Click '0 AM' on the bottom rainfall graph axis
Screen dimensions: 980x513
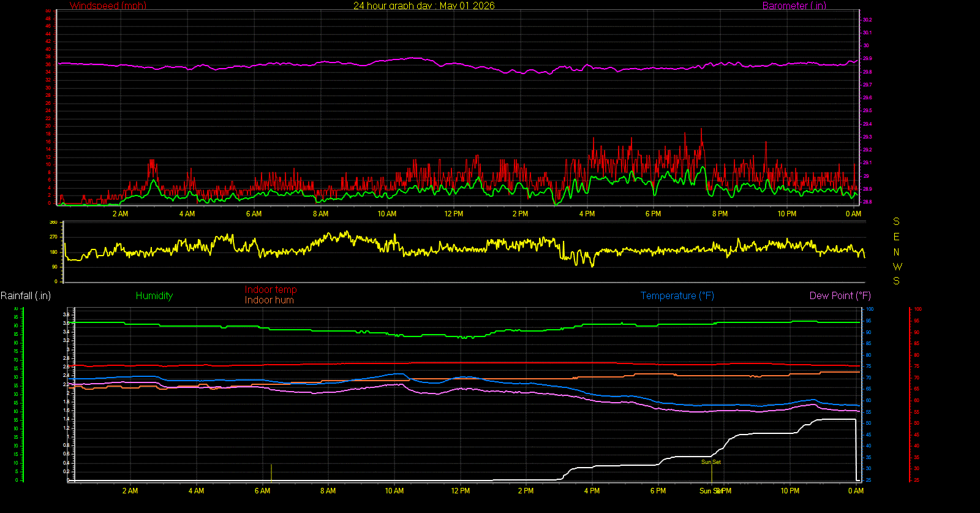click(x=856, y=491)
